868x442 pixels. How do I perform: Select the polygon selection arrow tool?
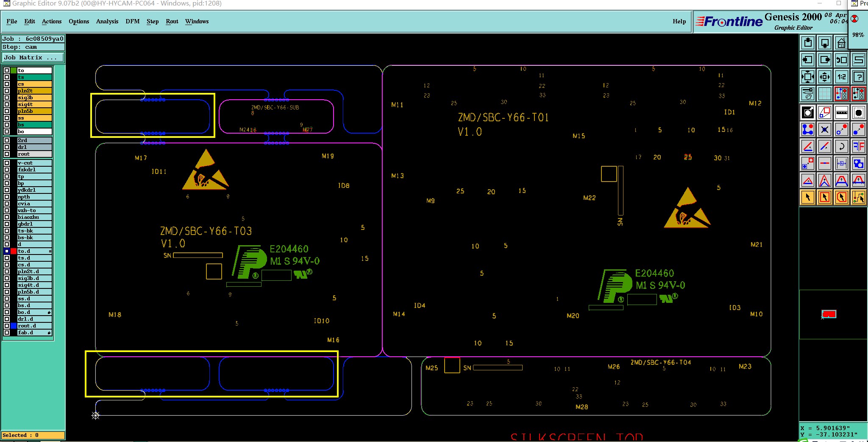pyautogui.click(x=841, y=197)
